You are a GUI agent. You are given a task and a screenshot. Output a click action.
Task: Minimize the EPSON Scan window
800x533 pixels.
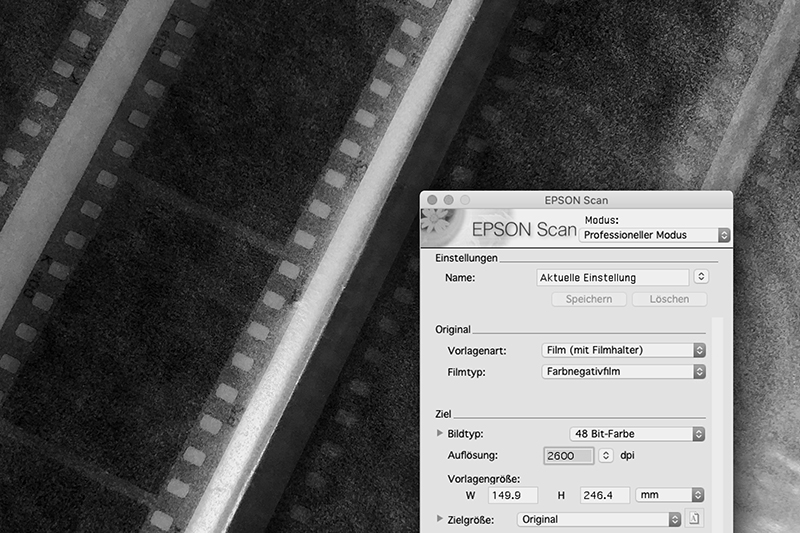point(448,200)
